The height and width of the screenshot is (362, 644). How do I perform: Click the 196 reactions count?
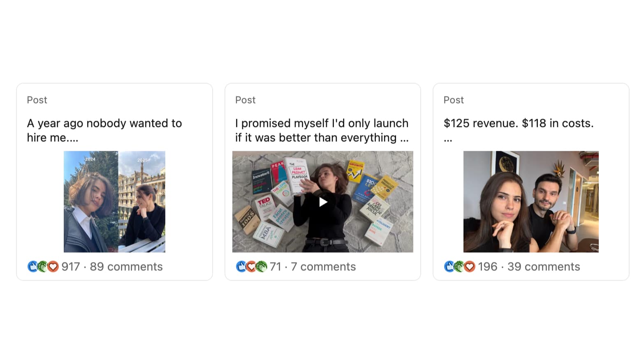(x=488, y=267)
